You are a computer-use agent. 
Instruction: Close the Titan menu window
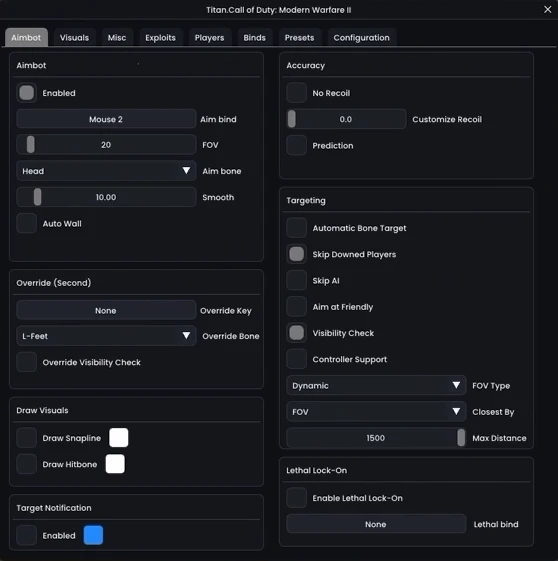coord(547,10)
